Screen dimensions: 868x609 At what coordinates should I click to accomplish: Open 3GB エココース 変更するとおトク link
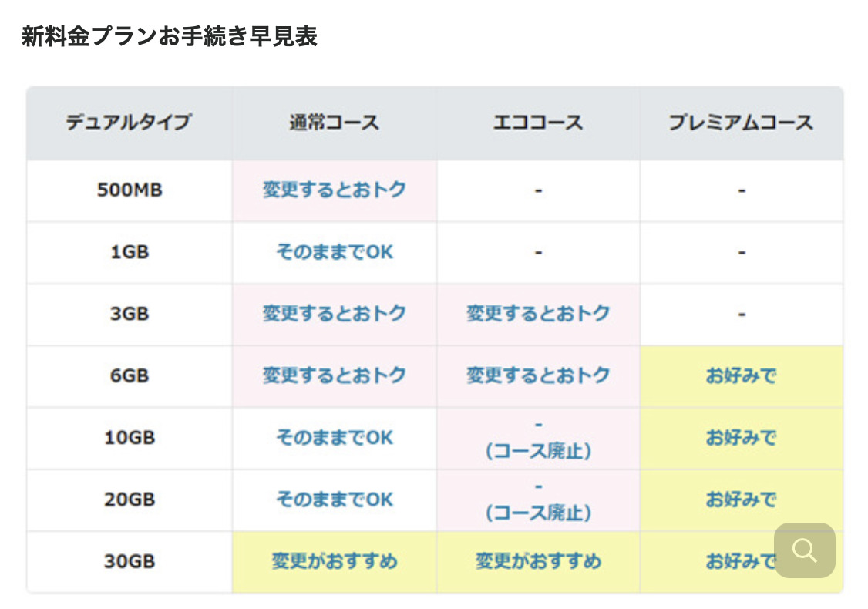(537, 314)
